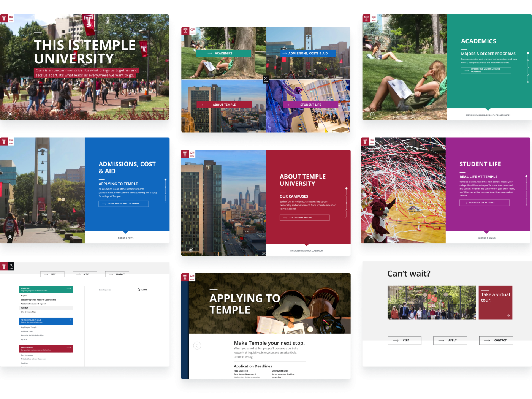532x399 pixels.
Task: Click Experience Life at Temple button
Action: (484, 203)
